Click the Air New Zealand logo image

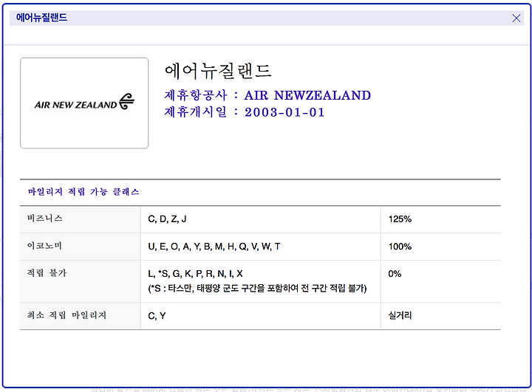click(x=84, y=103)
